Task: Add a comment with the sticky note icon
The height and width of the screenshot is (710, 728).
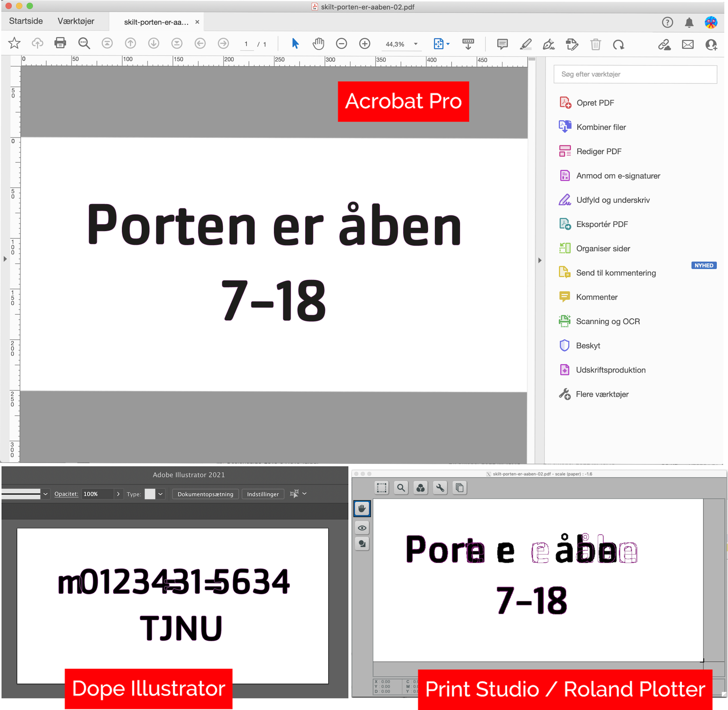Action: (x=502, y=44)
